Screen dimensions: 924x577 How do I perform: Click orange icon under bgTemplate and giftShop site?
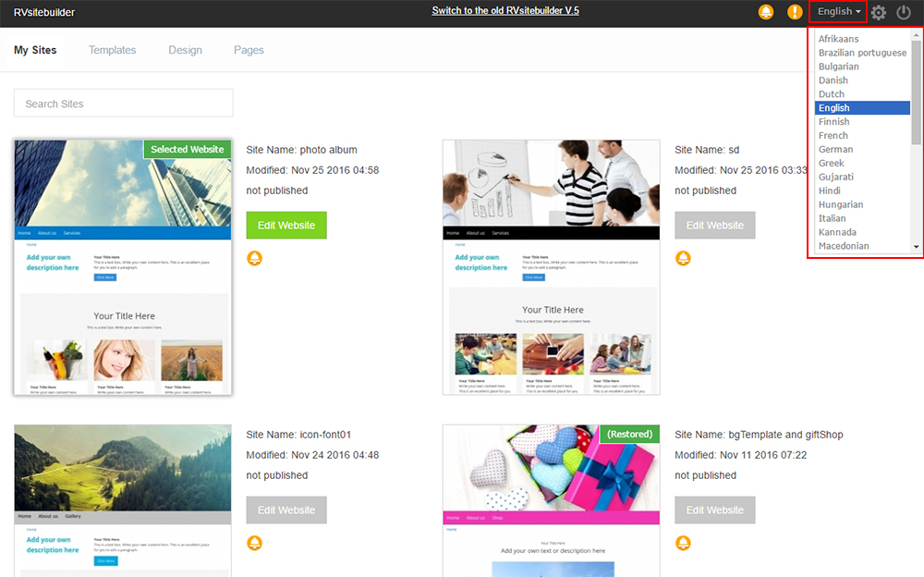(x=684, y=543)
